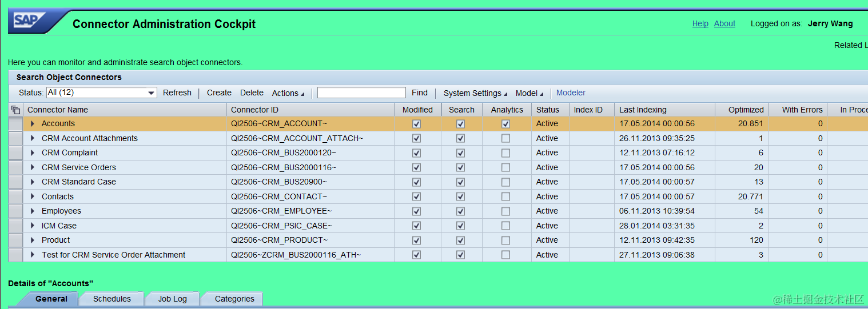Open the About link
The image size is (868, 309).
click(724, 23)
